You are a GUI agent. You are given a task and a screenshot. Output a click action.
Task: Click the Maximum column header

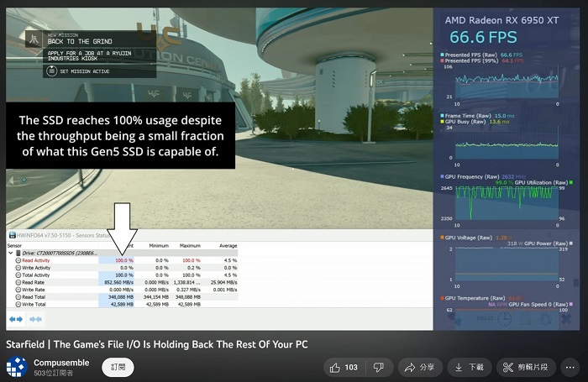[190, 245]
